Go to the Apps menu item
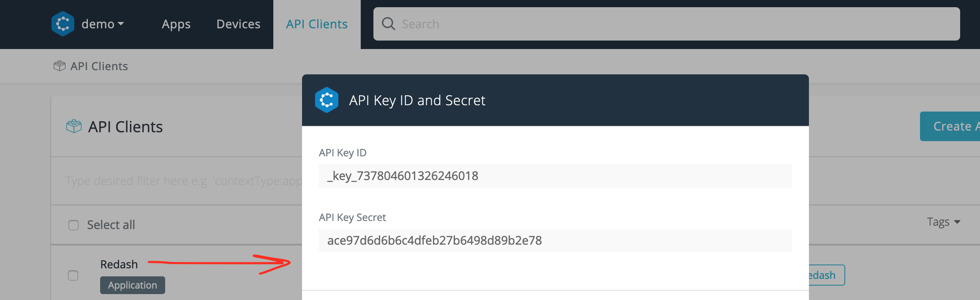This screenshot has width=980, height=300. coord(176,24)
